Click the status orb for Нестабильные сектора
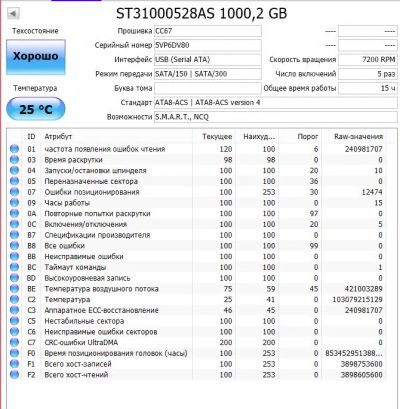The height and width of the screenshot is (409, 400). (x=14, y=321)
